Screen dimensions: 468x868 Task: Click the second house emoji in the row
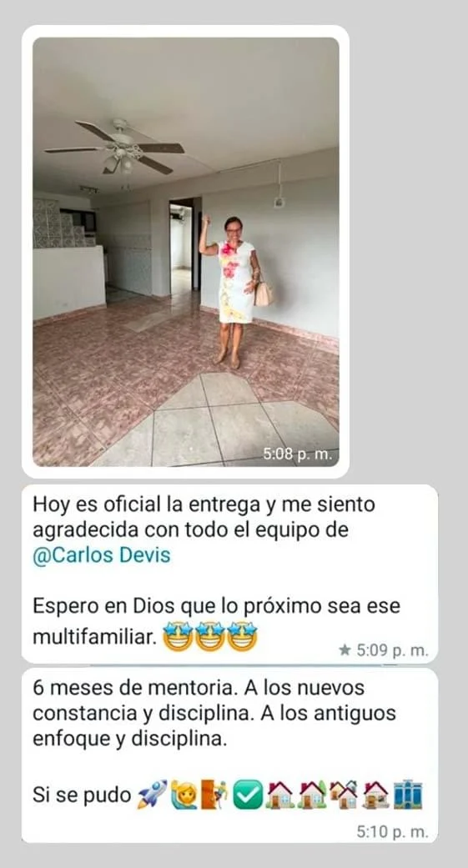click(311, 795)
